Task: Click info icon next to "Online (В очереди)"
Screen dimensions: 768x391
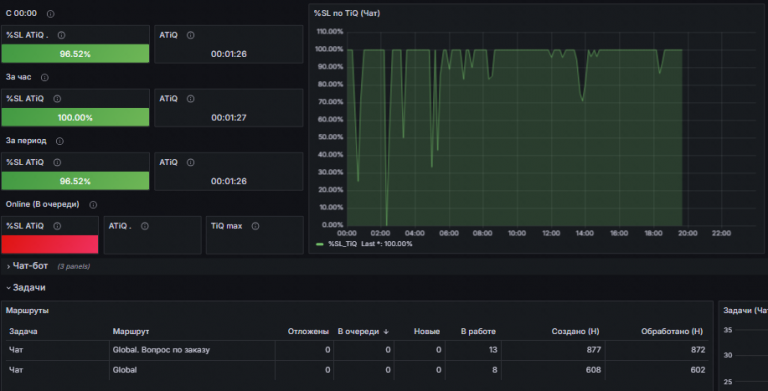Action: [93, 205]
